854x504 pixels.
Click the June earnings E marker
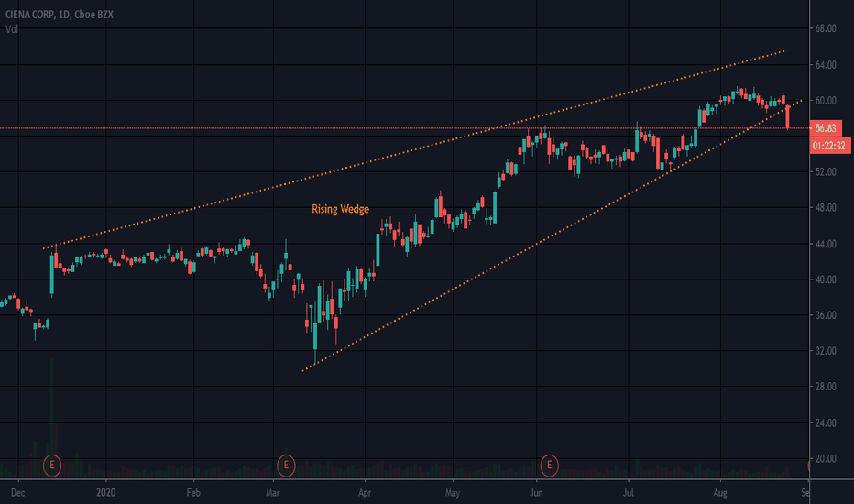(x=549, y=465)
